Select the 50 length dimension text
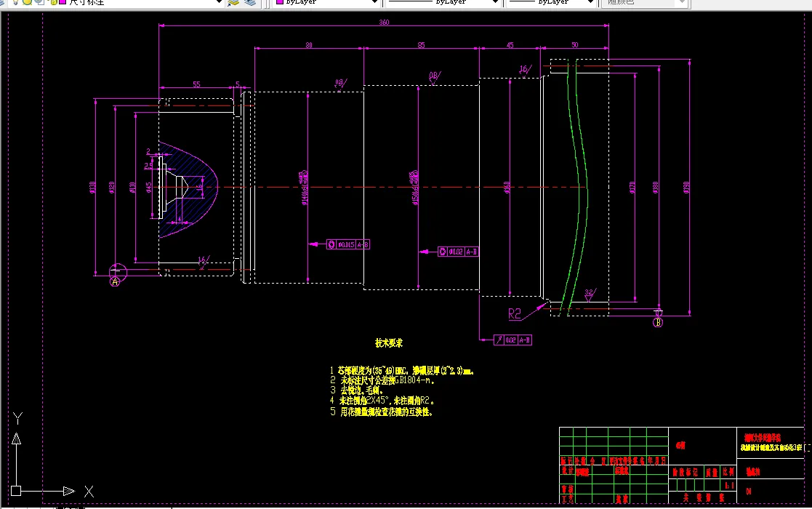The width and height of the screenshot is (812, 509). pos(575,45)
